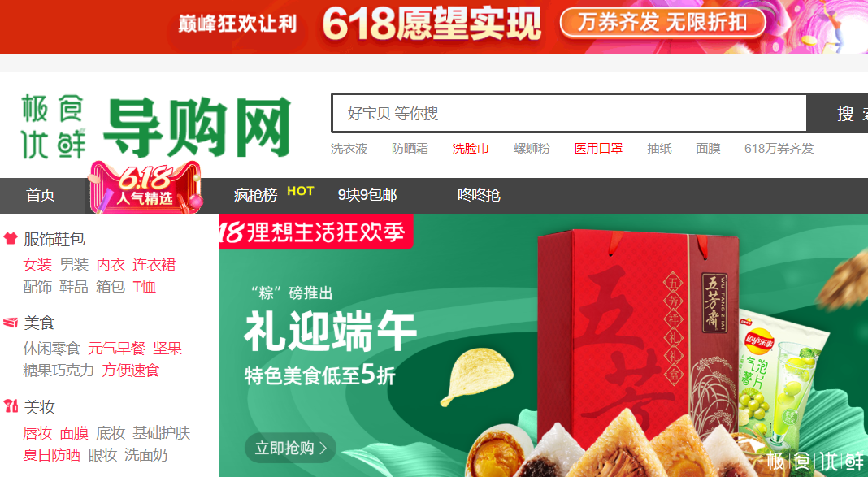This screenshot has height=477, width=868.
Task: Click the 万券齐发 无限折扣 banner button
Action: [x=663, y=24]
